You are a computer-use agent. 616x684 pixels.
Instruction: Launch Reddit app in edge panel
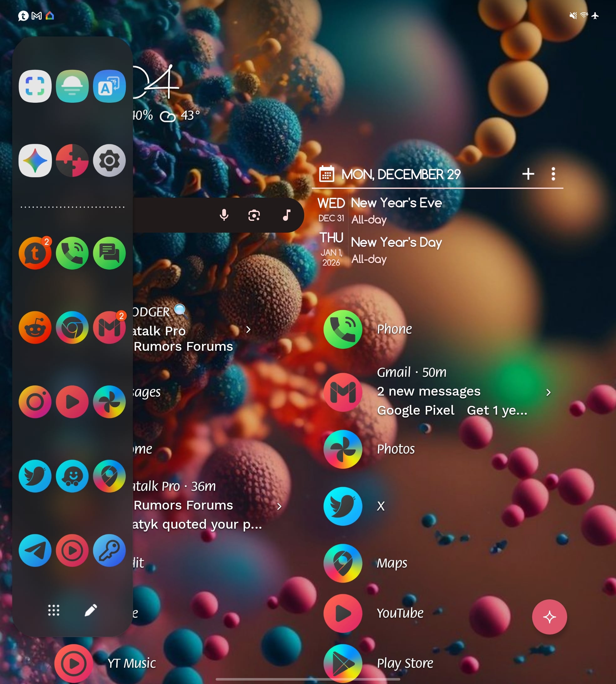35,328
